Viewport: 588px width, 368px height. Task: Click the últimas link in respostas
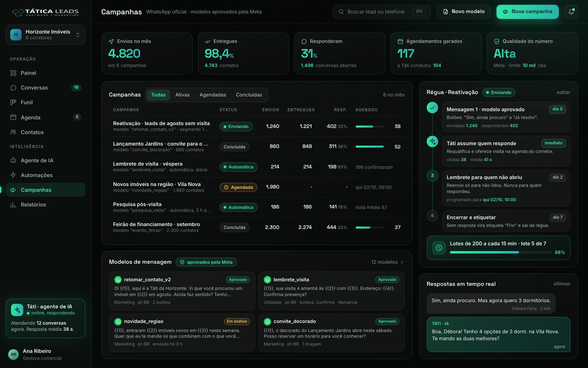562,284
